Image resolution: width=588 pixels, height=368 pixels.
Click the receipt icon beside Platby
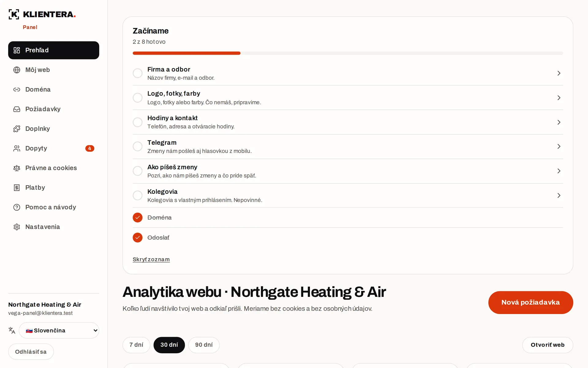17,188
